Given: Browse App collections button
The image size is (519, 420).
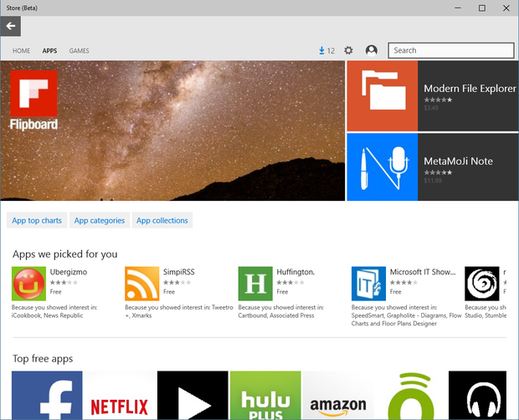Looking at the screenshot, I should point(162,221).
